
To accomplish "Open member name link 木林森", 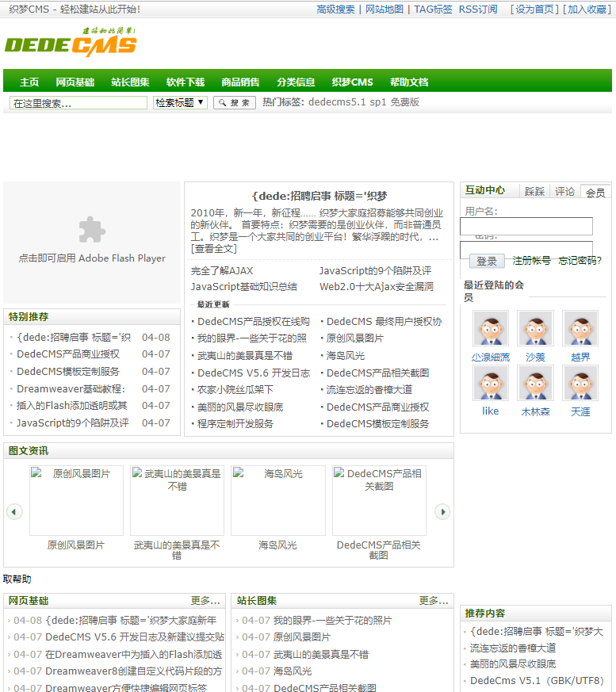I will click(536, 411).
